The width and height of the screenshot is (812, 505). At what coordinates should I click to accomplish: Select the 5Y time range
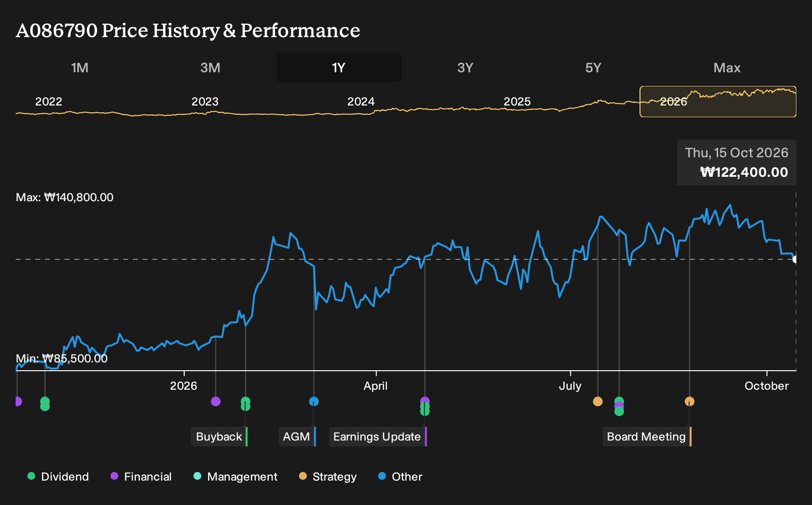coord(593,67)
